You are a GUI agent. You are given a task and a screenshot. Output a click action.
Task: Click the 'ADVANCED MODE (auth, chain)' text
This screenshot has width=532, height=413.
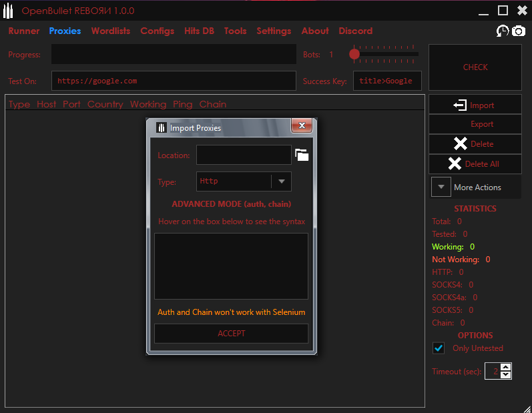click(232, 204)
